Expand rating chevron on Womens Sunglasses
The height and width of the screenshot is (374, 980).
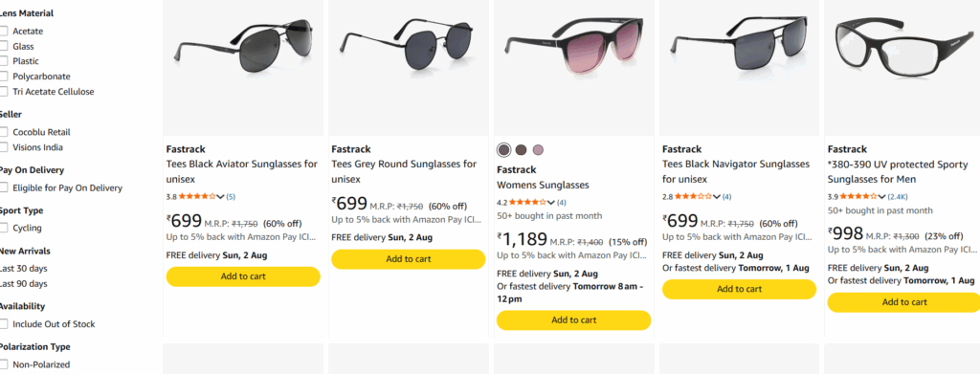pyautogui.click(x=550, y=202)
